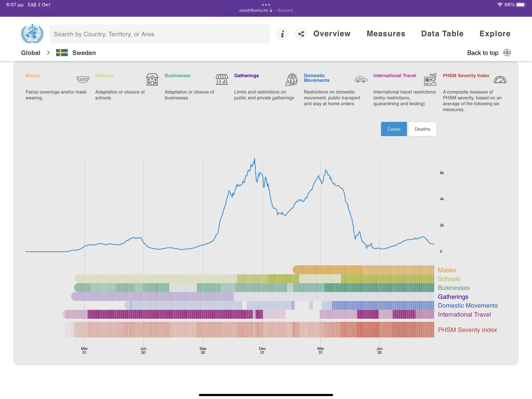Click the storefront businesses icon
Viewport: 532px width, 399px height.
point(222,79)
